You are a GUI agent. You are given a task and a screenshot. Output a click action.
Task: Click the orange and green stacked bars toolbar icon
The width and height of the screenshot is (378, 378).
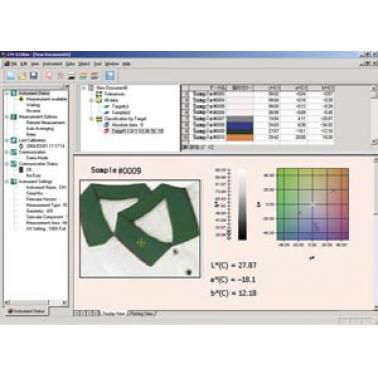click(x=83, y=76)
